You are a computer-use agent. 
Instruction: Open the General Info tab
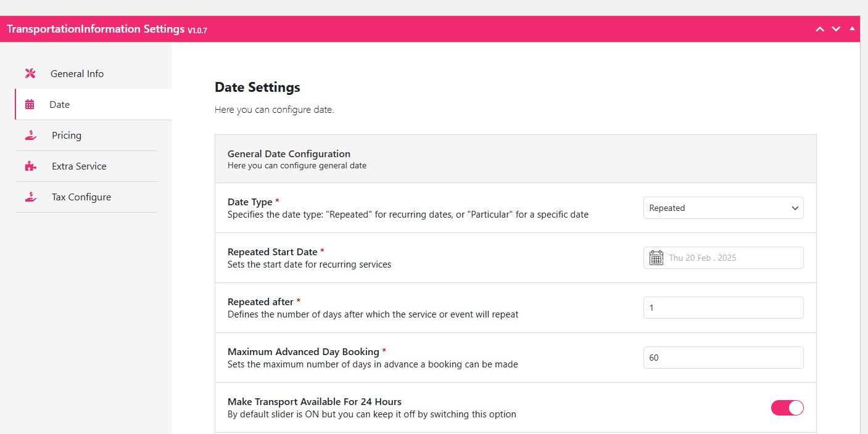[x=93, y=73]
